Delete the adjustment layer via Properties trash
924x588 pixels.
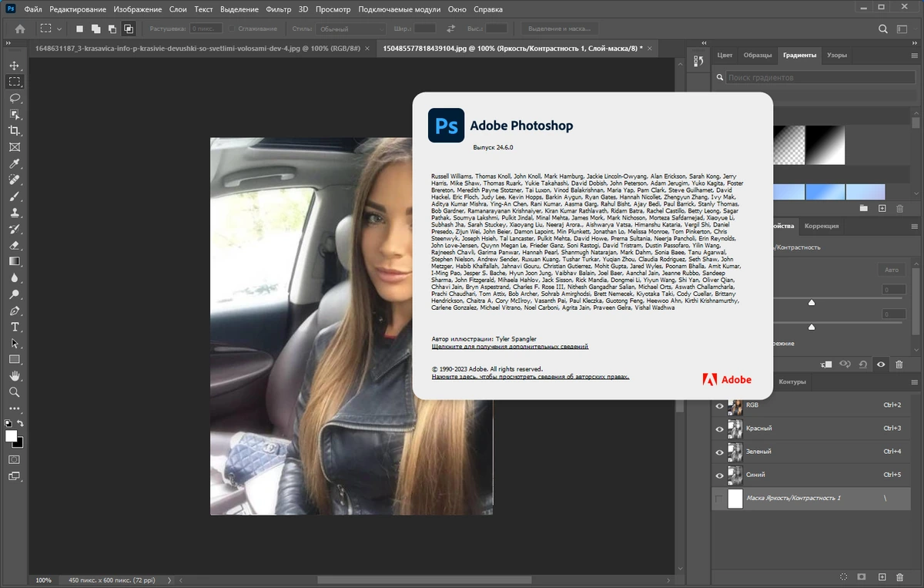[899, 365]
